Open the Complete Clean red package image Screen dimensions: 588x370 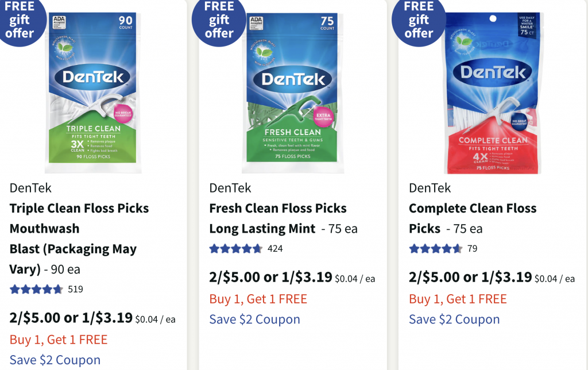tap(493, 92)
